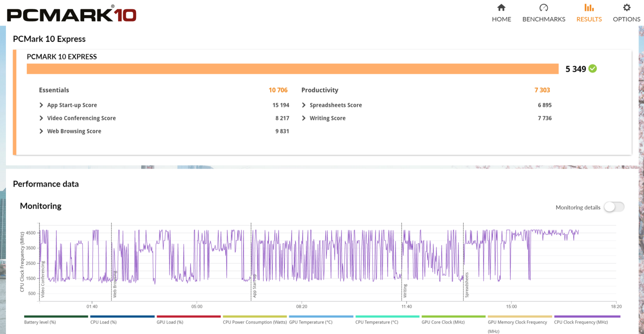Click the red GPU Load color bar
The width and height of the screenshot is (644, 334).
point(189,317)
